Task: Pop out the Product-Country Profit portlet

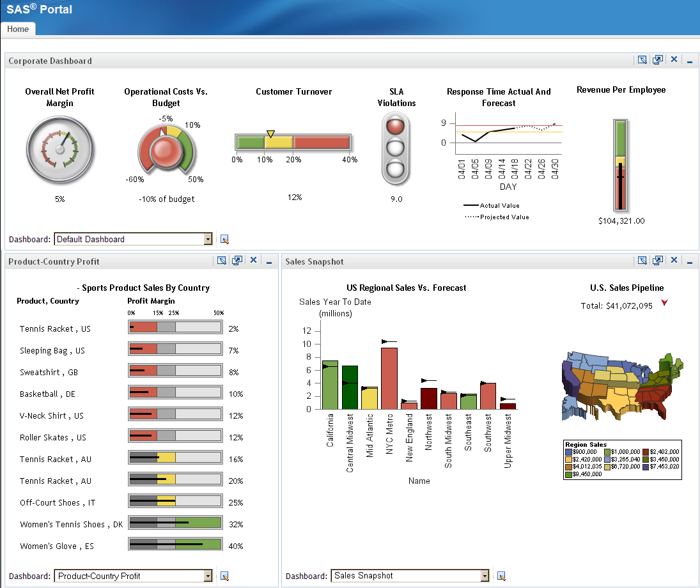Action: (x=237, y=261)
